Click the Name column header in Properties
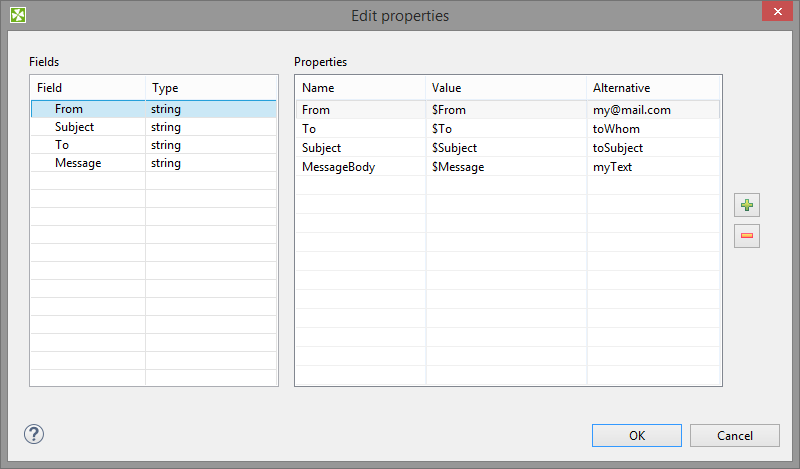This screenshot has height=469, width=800. [318, 88]
